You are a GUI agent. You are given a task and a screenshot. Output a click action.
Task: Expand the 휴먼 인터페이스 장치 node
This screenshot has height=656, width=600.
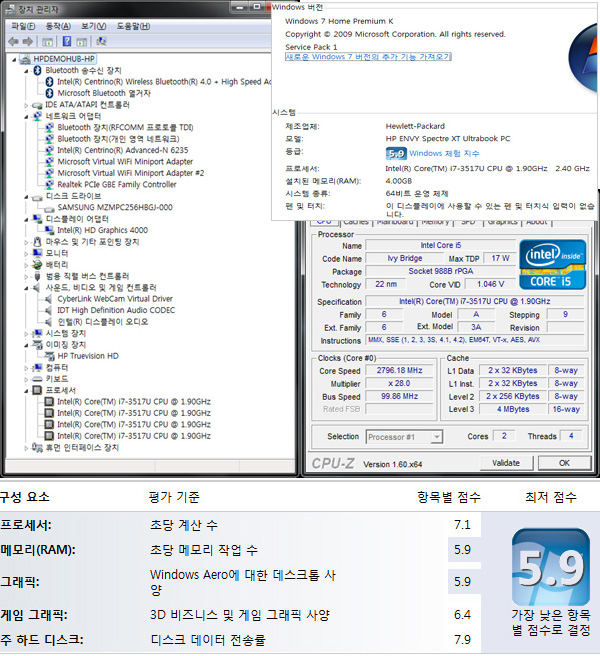tap(26, 448)
